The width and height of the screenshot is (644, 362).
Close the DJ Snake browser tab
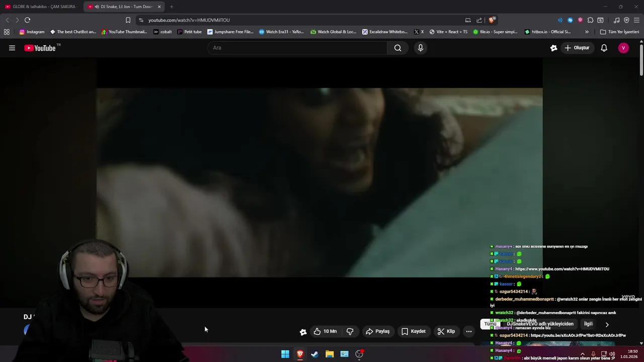pyautogui.click(x=159, y=7)
